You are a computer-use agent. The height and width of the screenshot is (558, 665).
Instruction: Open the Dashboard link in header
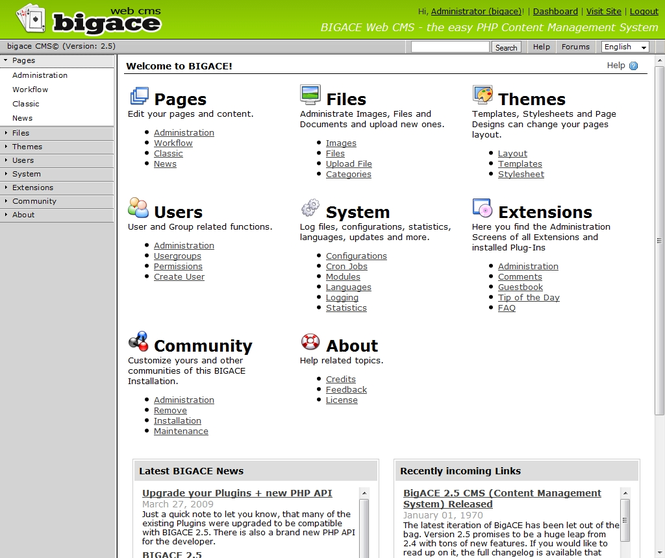555,12
